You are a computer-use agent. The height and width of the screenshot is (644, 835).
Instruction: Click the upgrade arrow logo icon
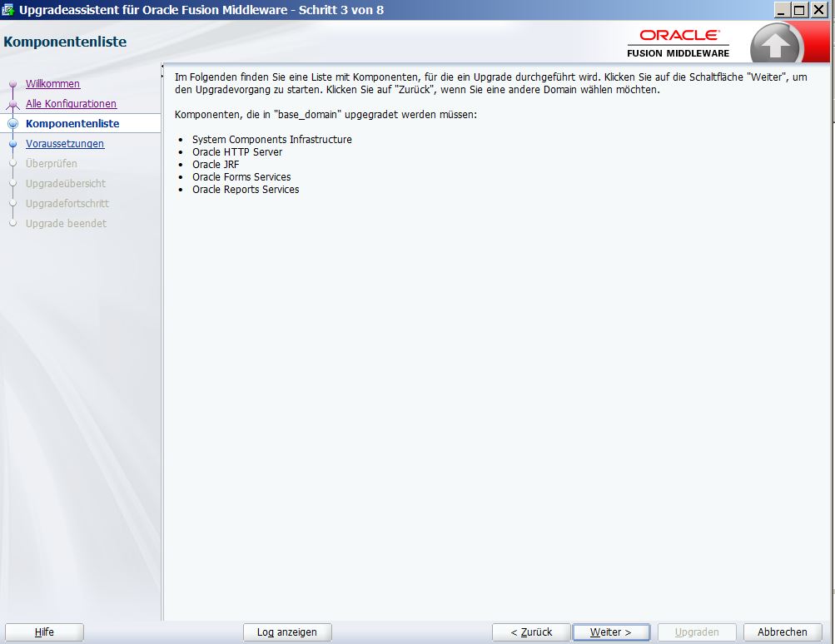pyautogui.click(x=776, y=44)
